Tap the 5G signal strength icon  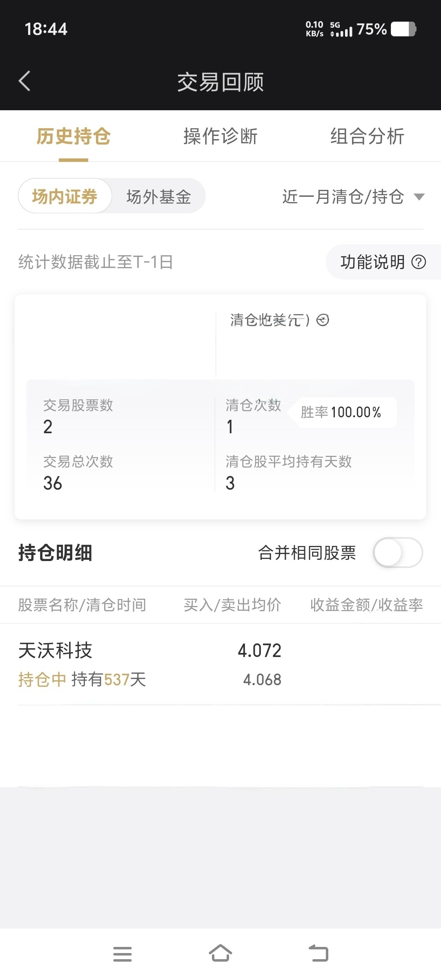click(341, 29)
